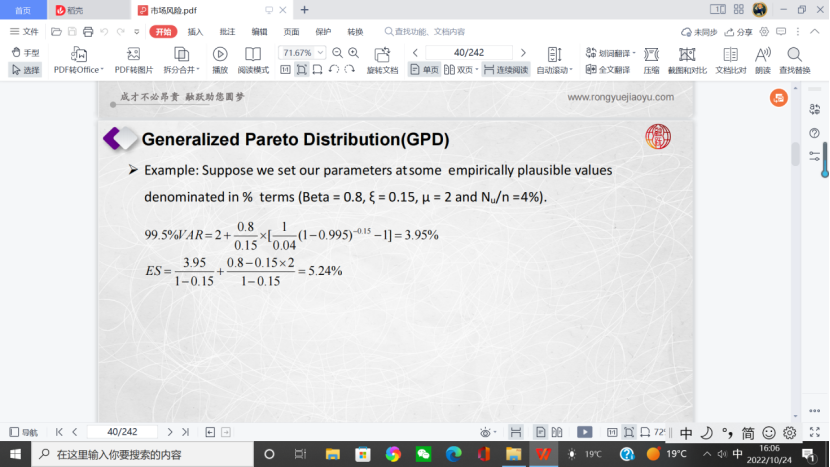The width and height of the screenshot is (830, 467).
Task: Click the PDF转图片 icon
Action: coord(133,54)
